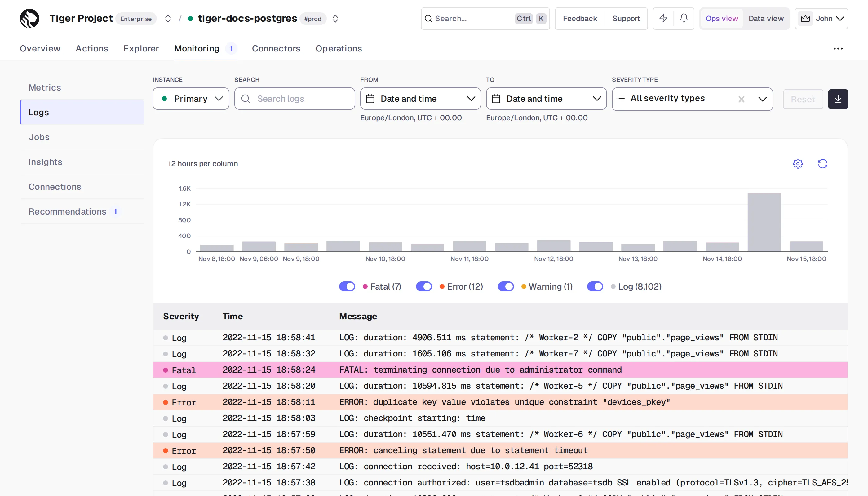Screen dimensions: 868x496
Task: Click the search magnifier icon in top bar
Action: point(428,18)
